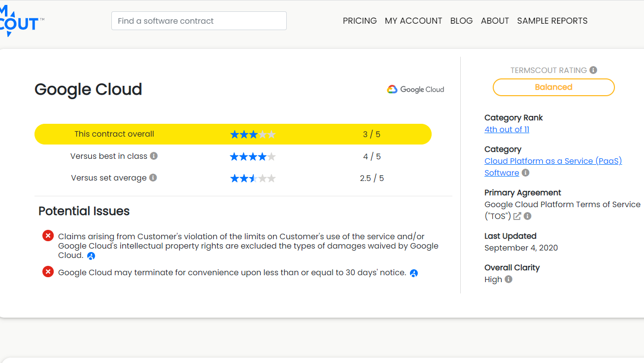644x363 pixels.
Task: Click the info icon beside Software category
Action: point(526,173)
